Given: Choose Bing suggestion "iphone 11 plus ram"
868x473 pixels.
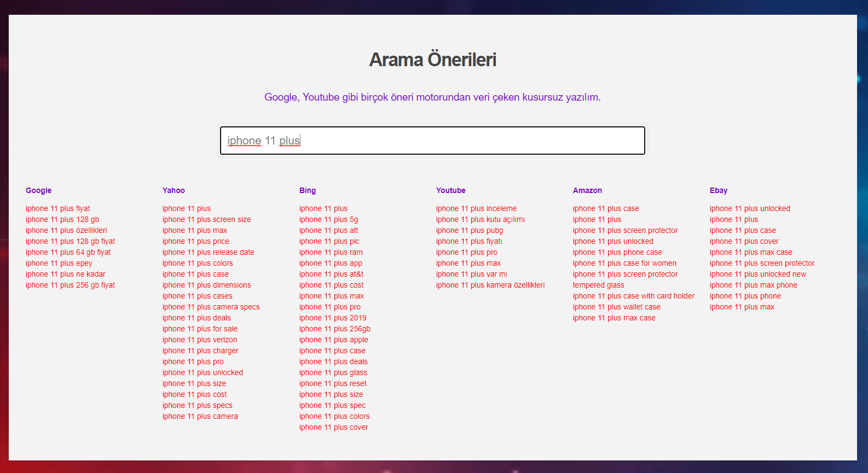Looking at the screenshot, I should pos(331,252).
